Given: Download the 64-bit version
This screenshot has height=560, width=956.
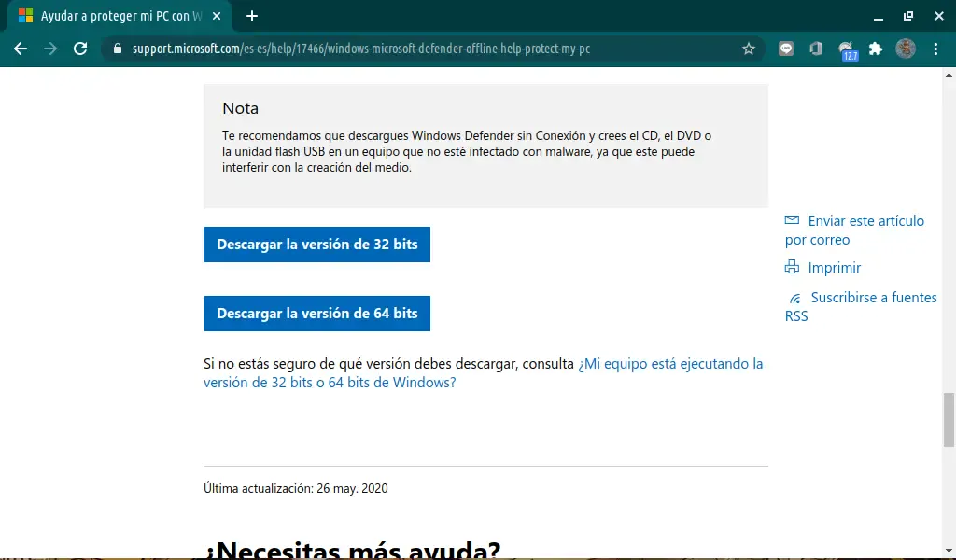Looking at the screenshot, I should click(317, 314).
